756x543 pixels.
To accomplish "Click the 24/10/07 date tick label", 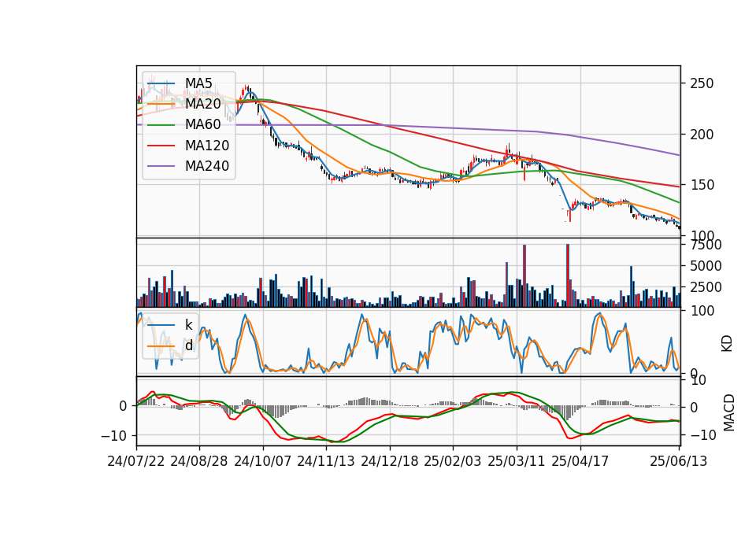I will point(263,461).
